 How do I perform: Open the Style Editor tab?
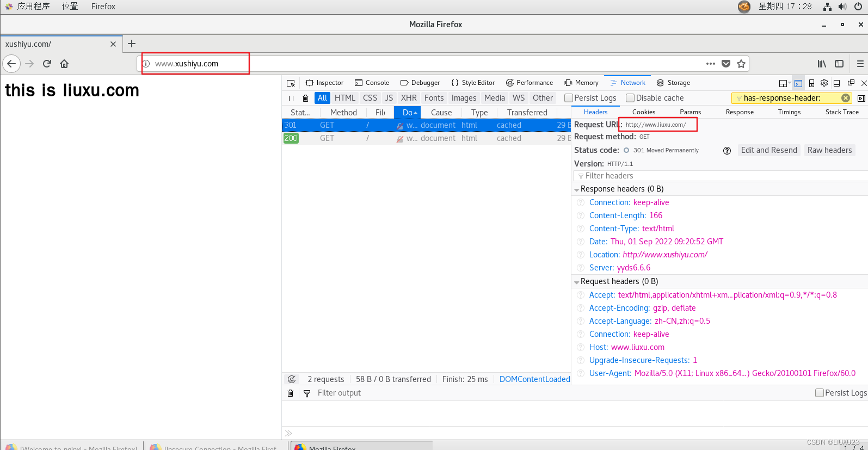click(473, 83)
